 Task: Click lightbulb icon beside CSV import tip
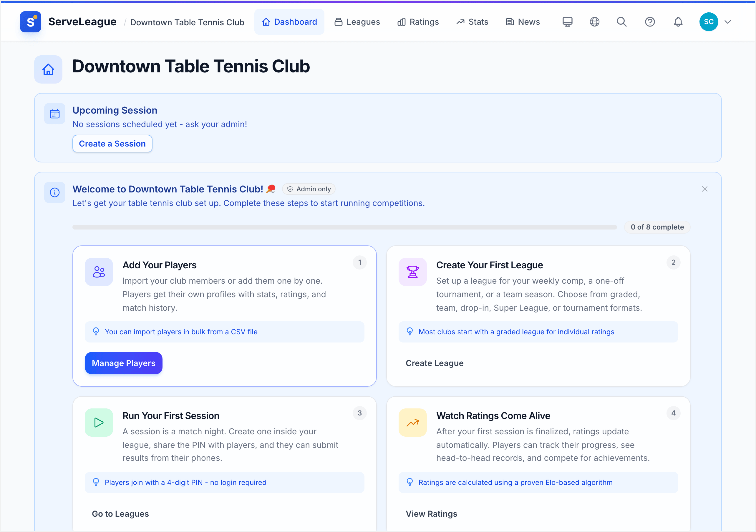tap(96, 332)
